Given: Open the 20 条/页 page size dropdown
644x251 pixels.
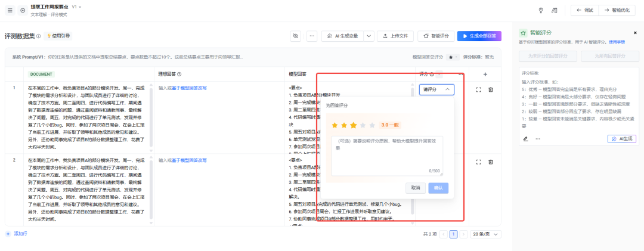Looking at the screenshot, I should tap(485, 234).
